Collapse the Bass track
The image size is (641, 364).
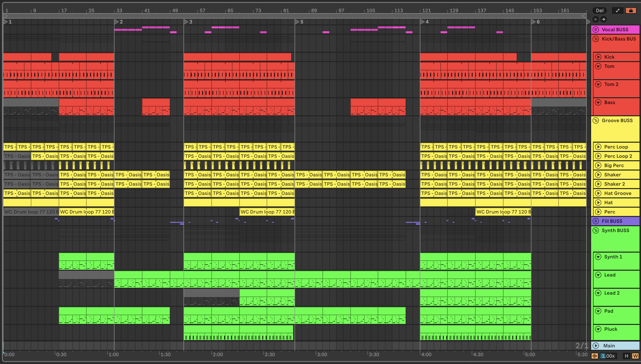(598, 102)
